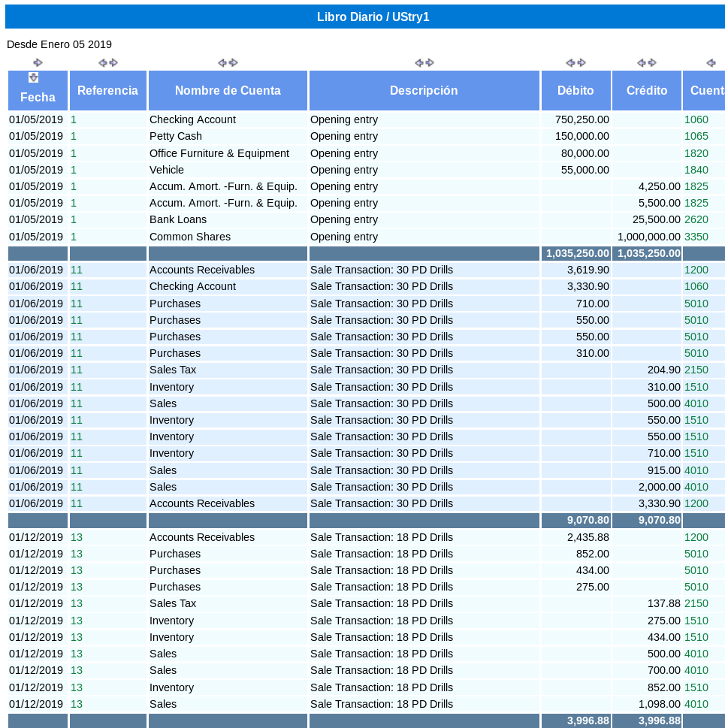Open account 4010 on the 2,000.00 credit row
The width and height of the screenshot is (725, 728).
[696, 487]
